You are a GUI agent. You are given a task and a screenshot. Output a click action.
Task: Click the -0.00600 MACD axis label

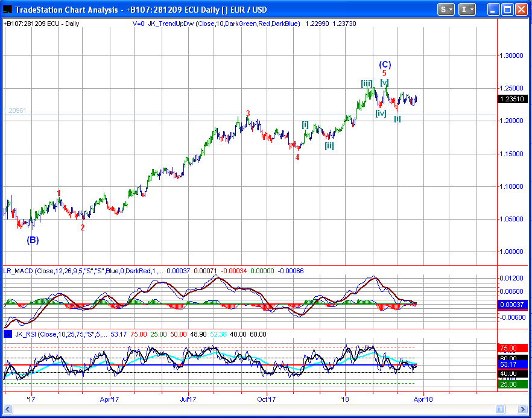point(511,317)
